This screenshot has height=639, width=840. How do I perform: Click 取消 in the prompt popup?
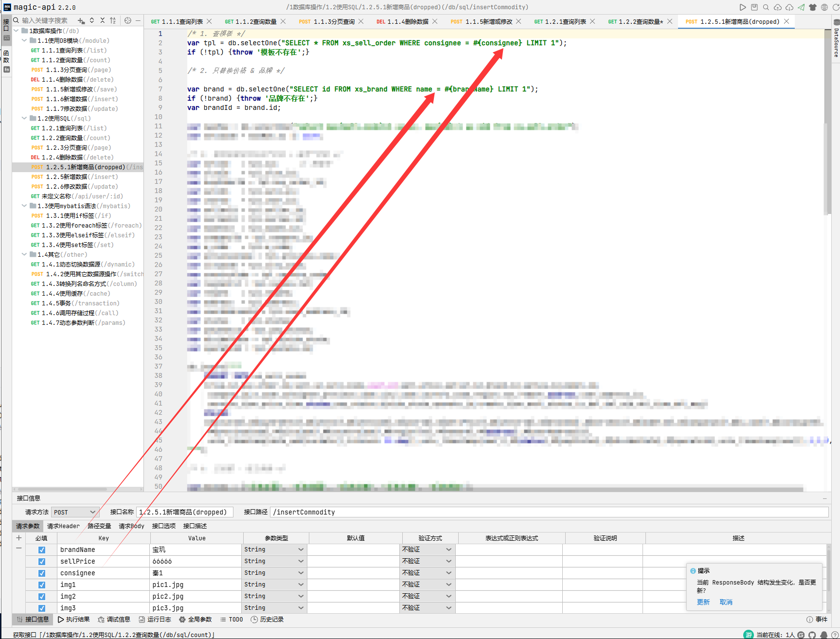click(x=726, y=602)
